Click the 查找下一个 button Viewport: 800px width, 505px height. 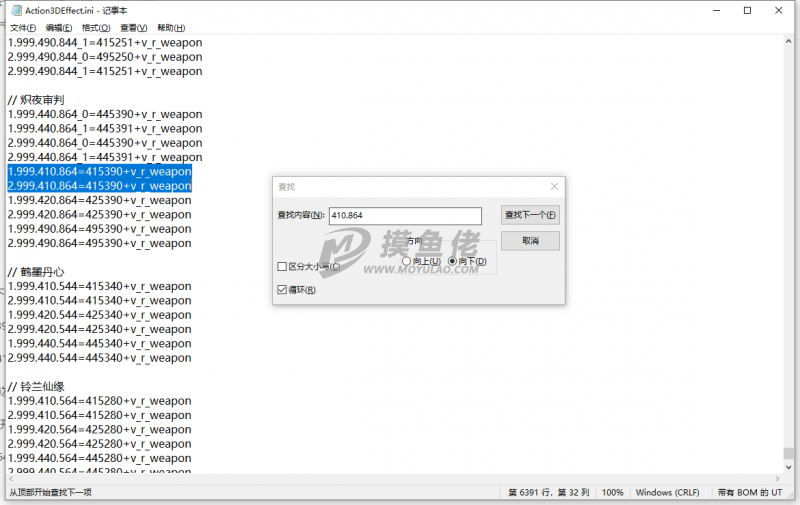click(x=530, y=215)
